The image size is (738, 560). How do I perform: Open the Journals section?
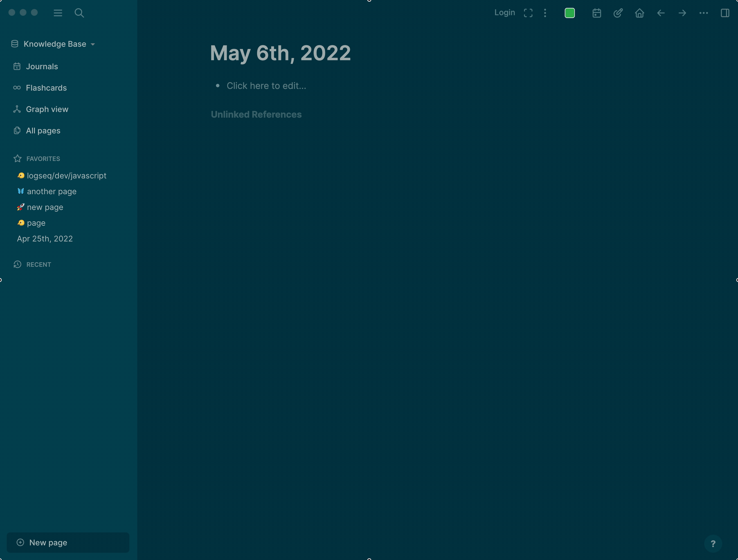(x=42, y=66)
